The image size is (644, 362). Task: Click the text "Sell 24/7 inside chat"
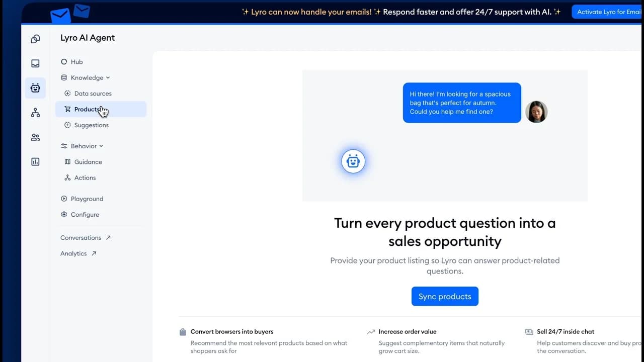click(566, 332)
